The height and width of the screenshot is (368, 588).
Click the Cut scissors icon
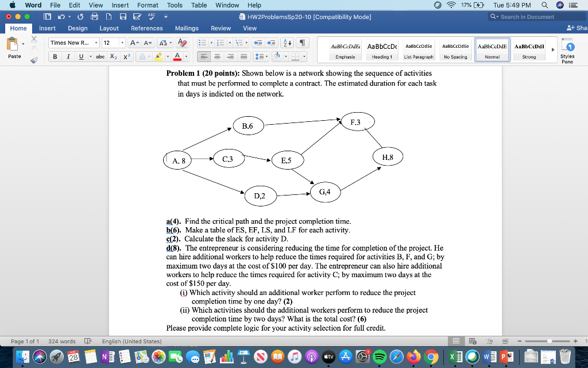tap(34, 39)
